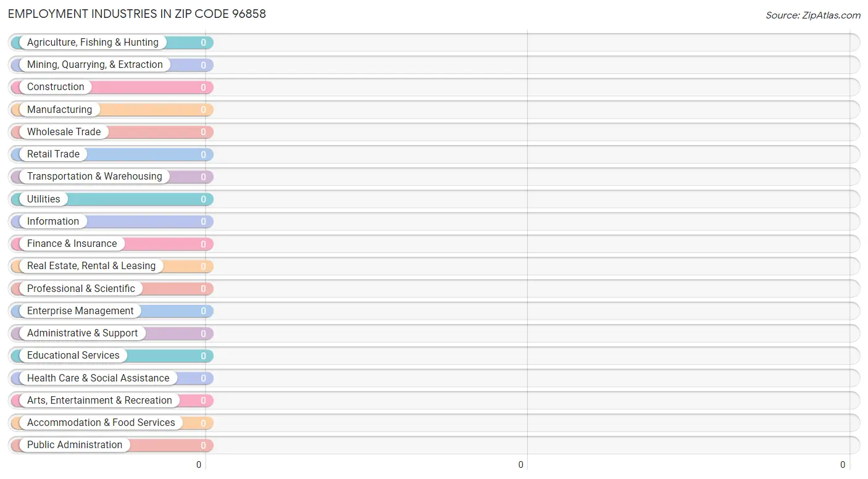This screenshot has height=479, width=868.
Task: Select the Administrative & Support label
Action: 82,333
